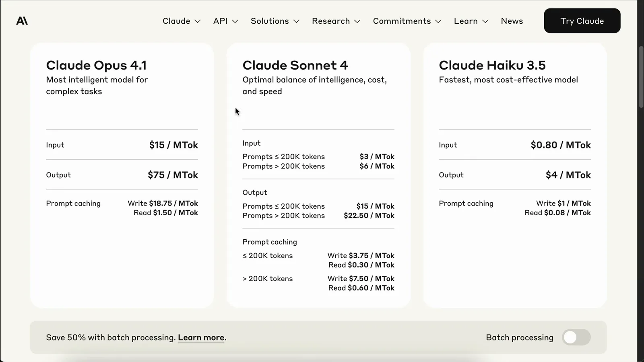
Task: Expand chevron next to API menu
Action: click(x=235, y=21)
